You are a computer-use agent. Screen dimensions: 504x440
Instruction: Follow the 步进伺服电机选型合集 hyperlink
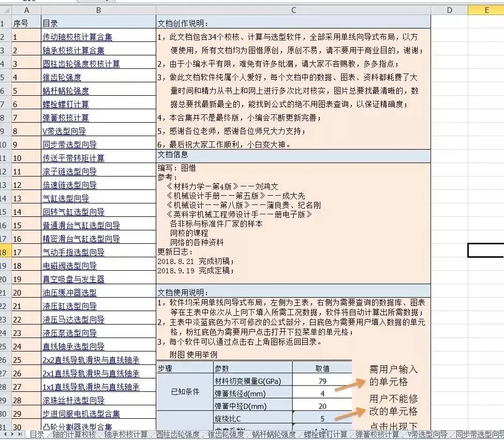tap(81, 414)
